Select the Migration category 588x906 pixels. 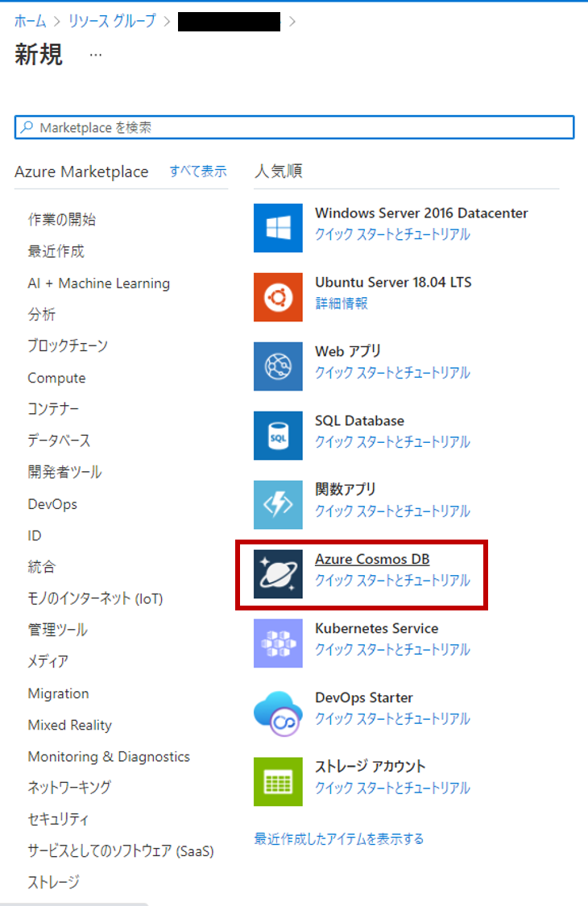(58, 693)
